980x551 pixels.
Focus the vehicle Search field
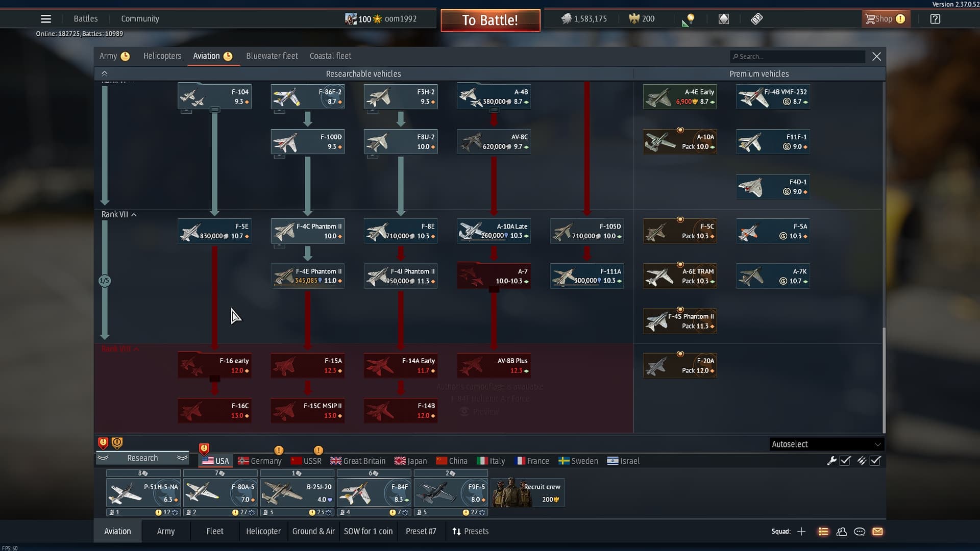797,57
